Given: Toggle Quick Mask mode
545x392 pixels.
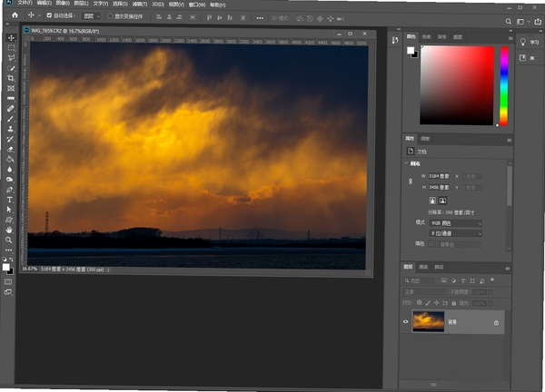Looking at the screenshot, I should [8, 281].
